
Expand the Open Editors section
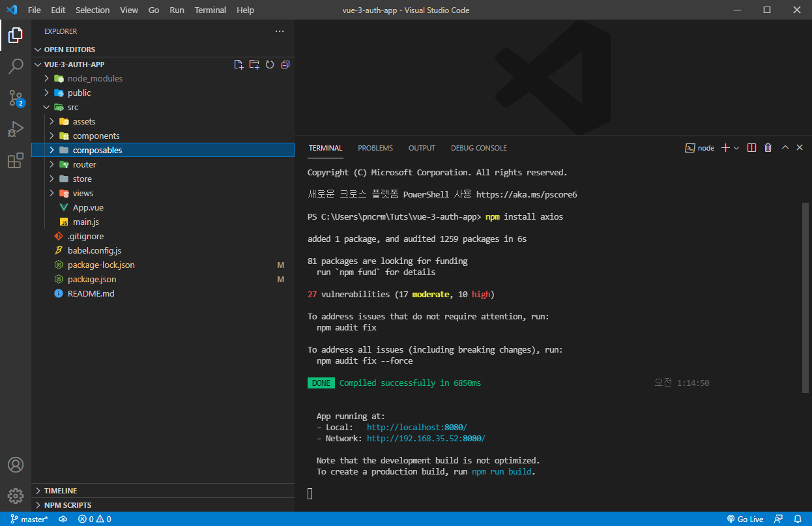pos(163,50)
